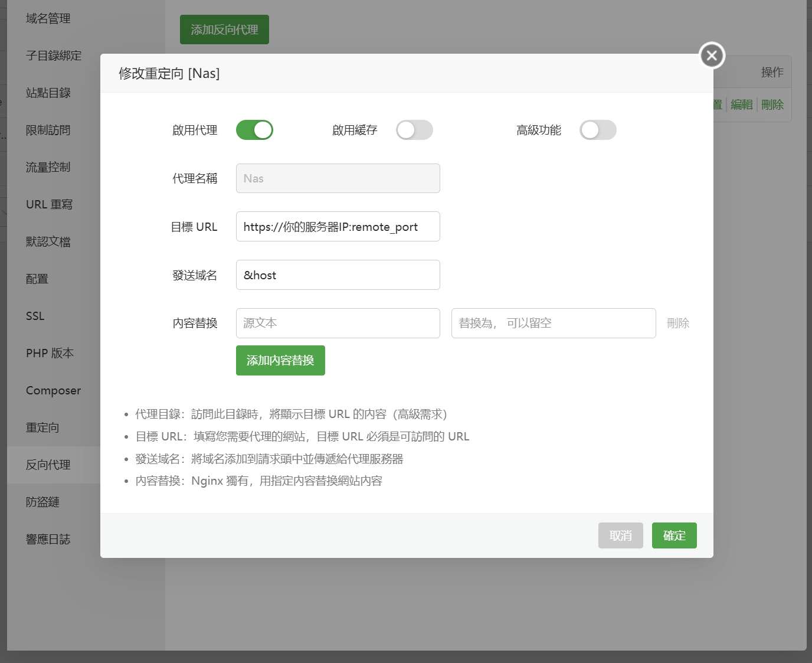Open the SSL sidebar menu item

point(35,316)
